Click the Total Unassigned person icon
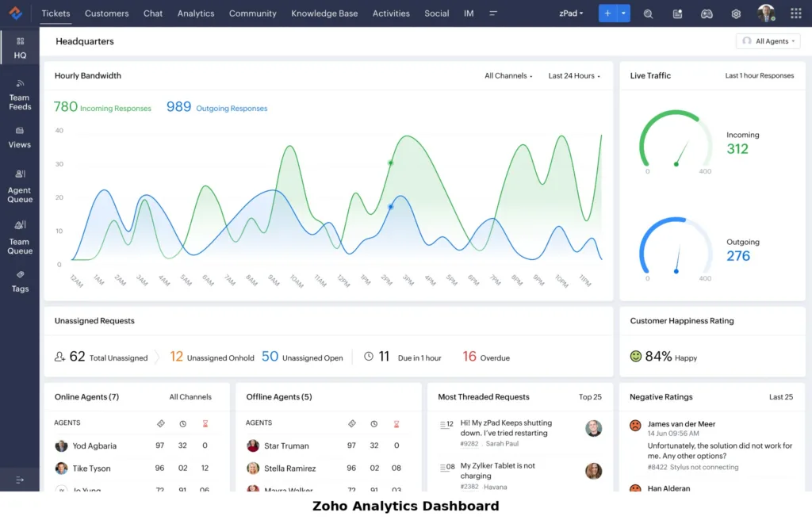 tap(59, 357)
